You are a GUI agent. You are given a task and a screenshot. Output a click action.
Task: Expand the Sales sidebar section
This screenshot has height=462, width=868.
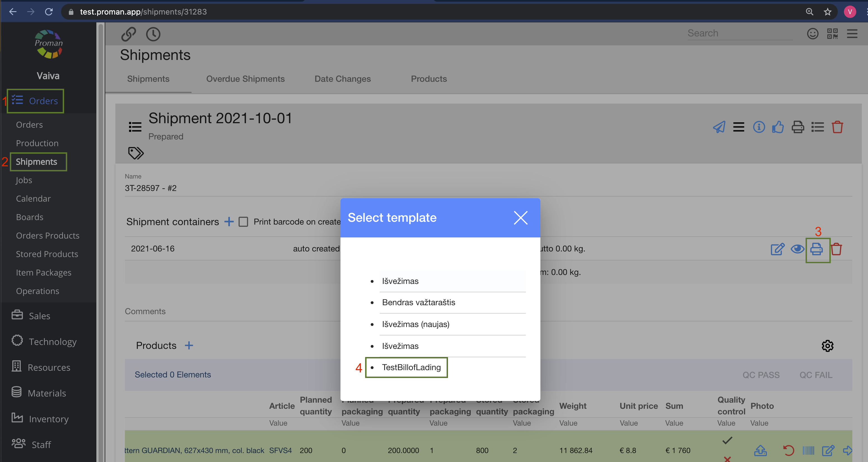pyautogui.click(x=39, y=316)
